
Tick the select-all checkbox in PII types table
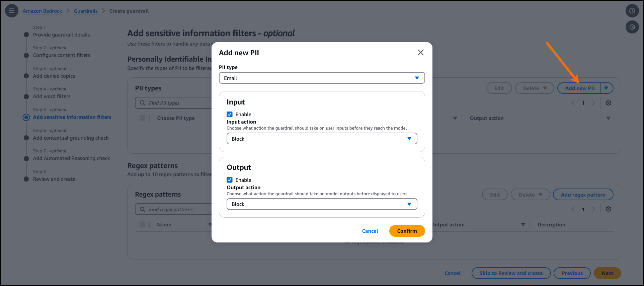pyautogui.click(x=143, y=118)
